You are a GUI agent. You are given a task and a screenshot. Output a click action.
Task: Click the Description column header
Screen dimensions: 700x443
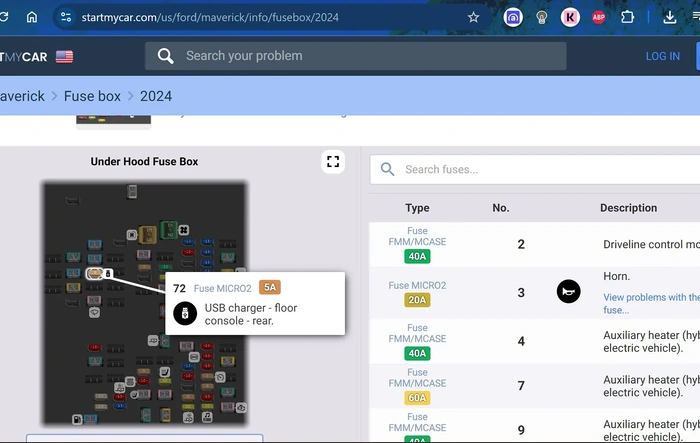pyautogui.click(x=628, y=208)
